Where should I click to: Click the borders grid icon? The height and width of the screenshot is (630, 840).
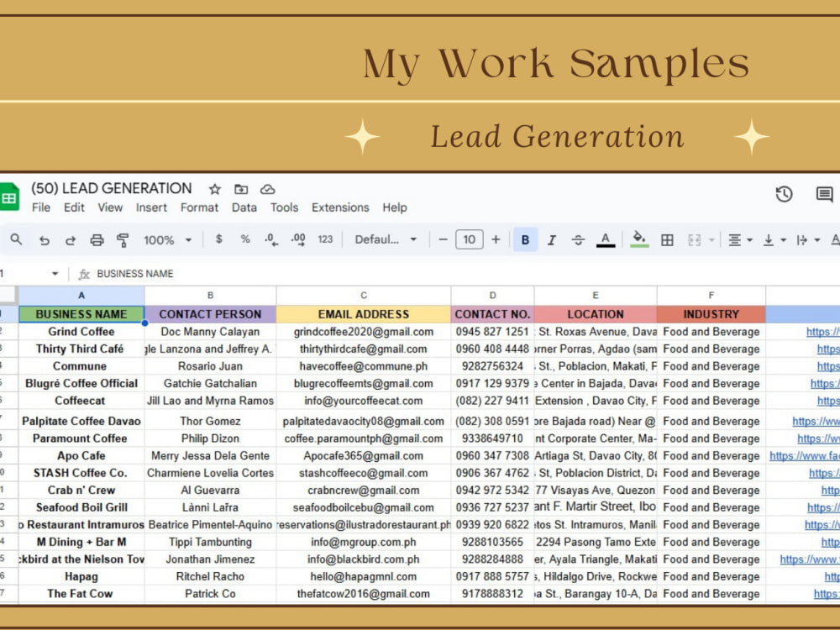pos(667,240)
